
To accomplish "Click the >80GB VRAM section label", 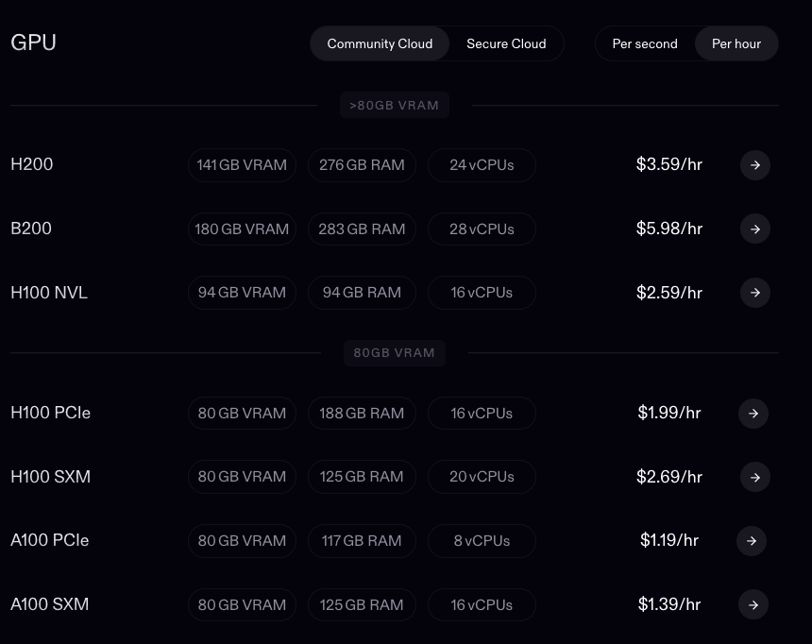I will [394, 105].
